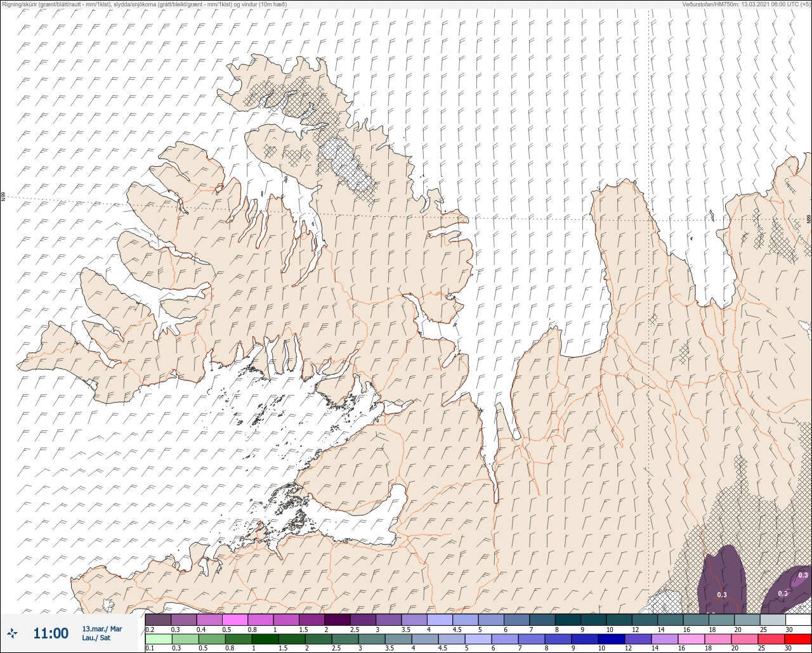Click the '13.mar./ Mar' date text
812x653 pixels.
point(101,629)
